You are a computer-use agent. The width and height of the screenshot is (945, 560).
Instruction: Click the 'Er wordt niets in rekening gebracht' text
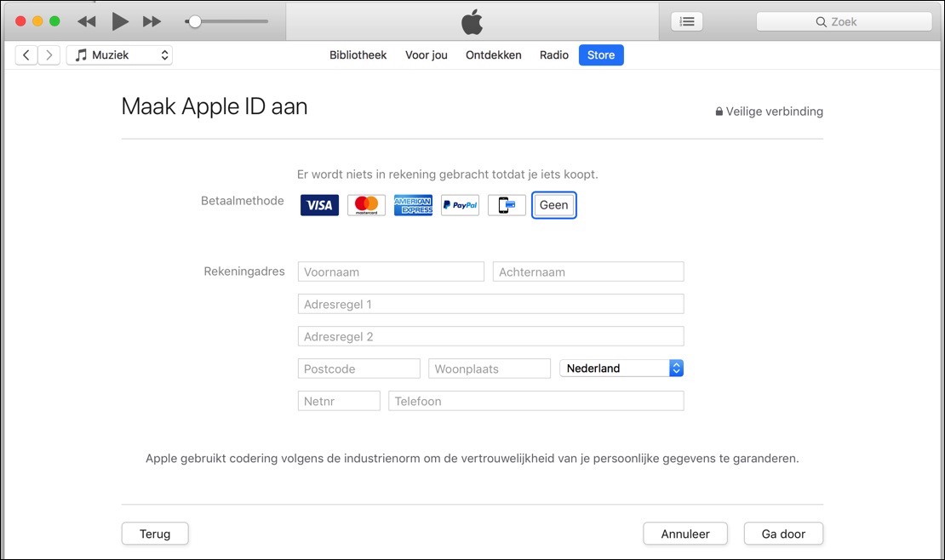click(x=447, y=174)
